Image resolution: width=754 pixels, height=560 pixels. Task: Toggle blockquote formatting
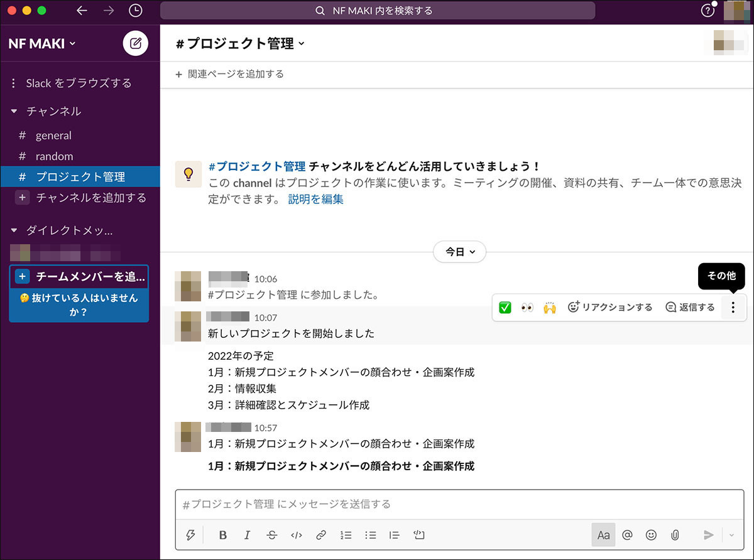(395, 535)
